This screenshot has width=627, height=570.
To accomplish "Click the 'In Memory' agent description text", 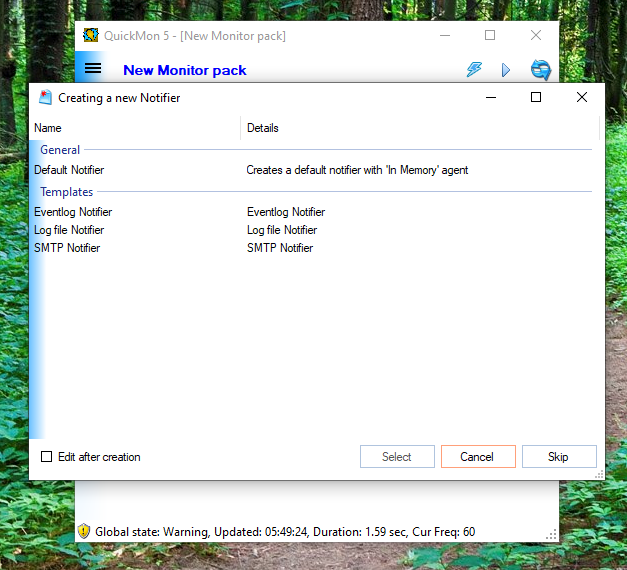I will point(357,170).
